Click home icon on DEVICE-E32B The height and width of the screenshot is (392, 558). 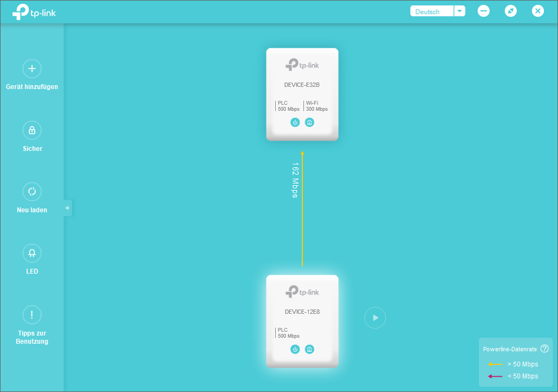pos(309,123)
